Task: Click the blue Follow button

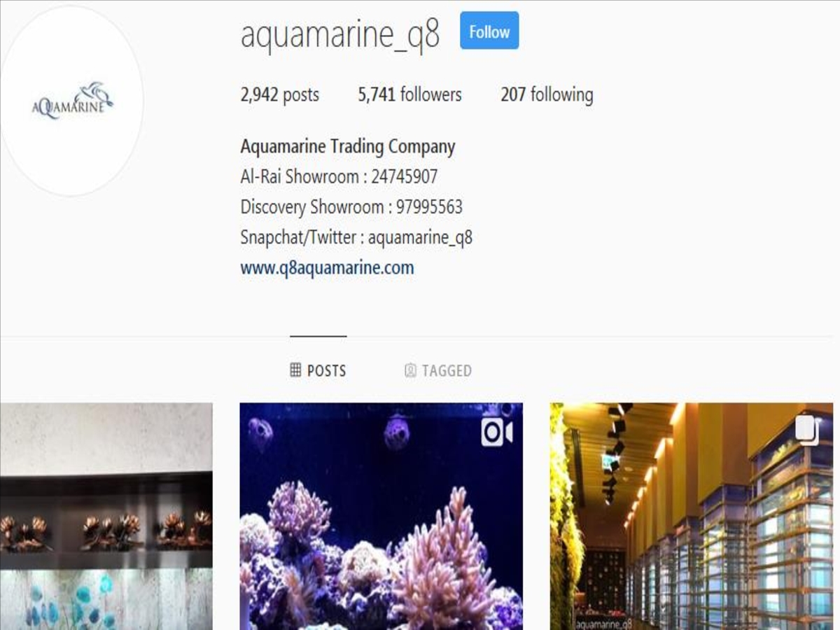Action: tap(489, 31)
